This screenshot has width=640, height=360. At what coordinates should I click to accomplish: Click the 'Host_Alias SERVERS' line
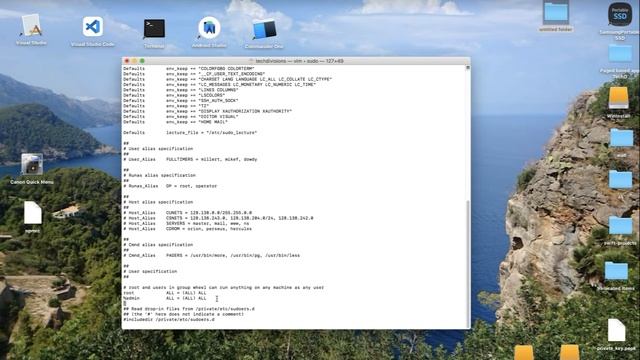[186, 224]
